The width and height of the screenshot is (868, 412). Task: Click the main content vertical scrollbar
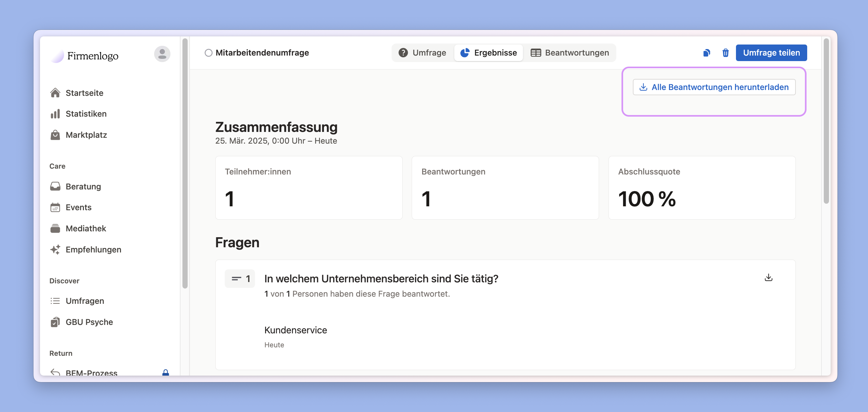[x=826, y=121]
